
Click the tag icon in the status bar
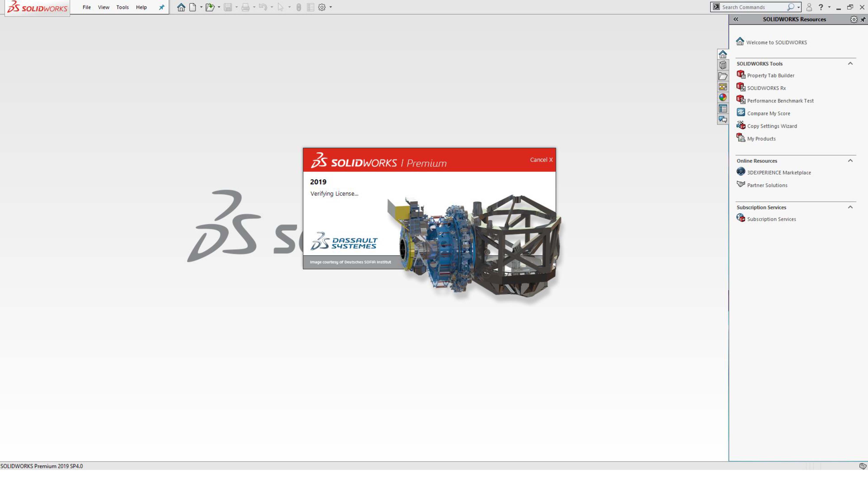click(863, 466)
